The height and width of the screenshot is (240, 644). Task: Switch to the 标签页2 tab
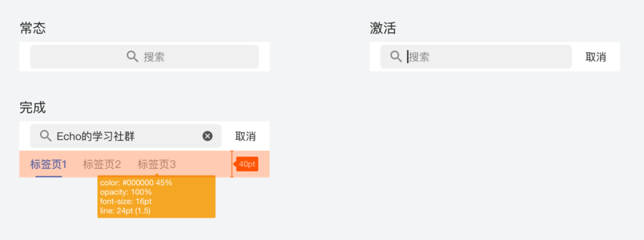pyautogui.click(x=102, y=164)
